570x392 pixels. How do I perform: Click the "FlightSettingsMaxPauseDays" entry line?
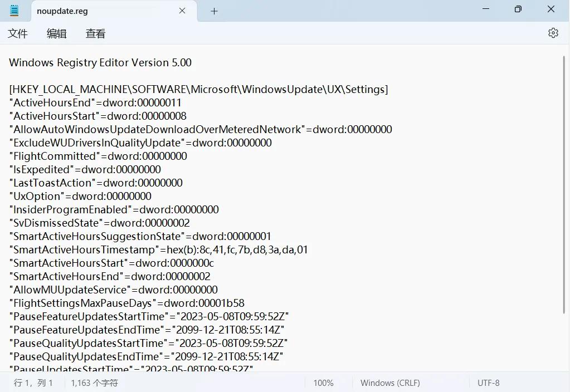[126, 303]
